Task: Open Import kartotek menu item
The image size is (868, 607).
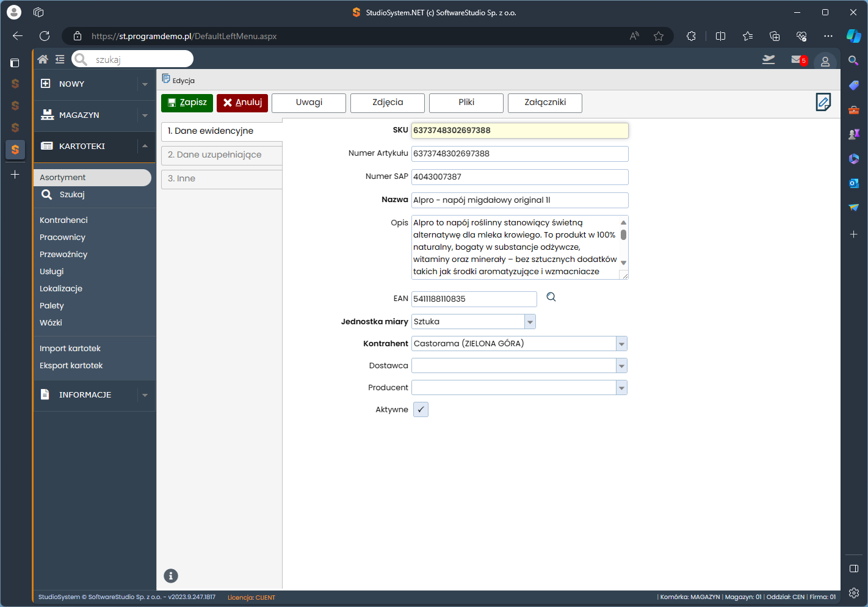Action: (x=70, y=349)
